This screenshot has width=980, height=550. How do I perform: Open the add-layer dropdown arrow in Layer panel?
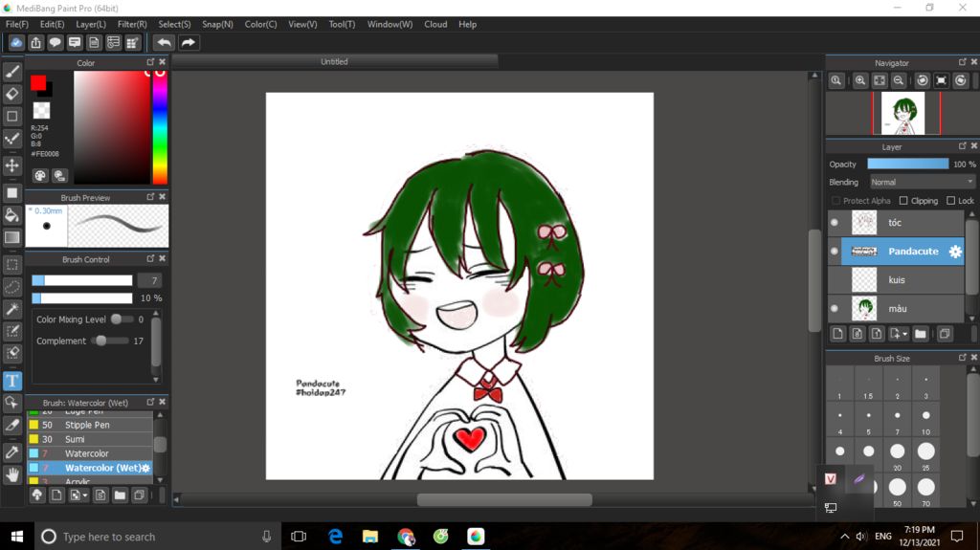(x=905, y=334)
